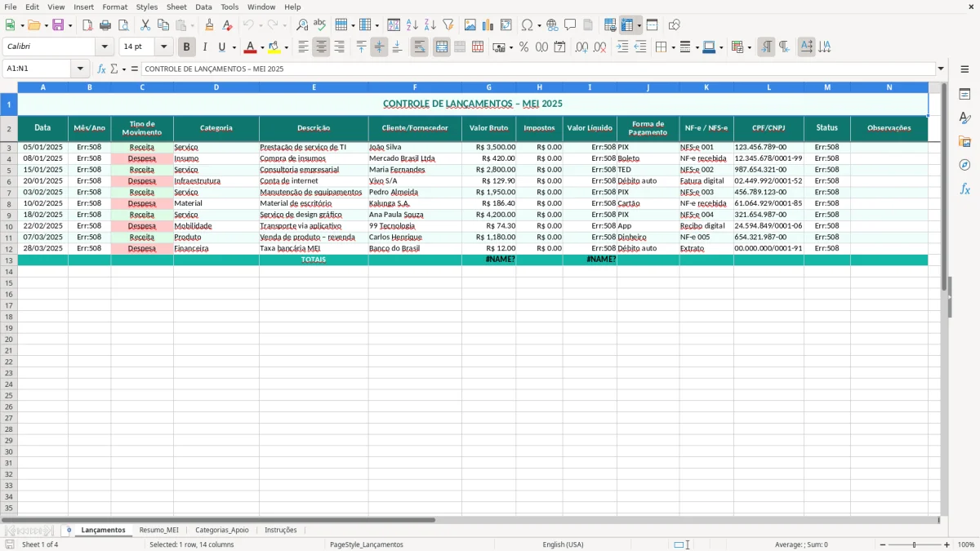Open the font size dropdown
The image size is (980, 551).
coord(163,47)
